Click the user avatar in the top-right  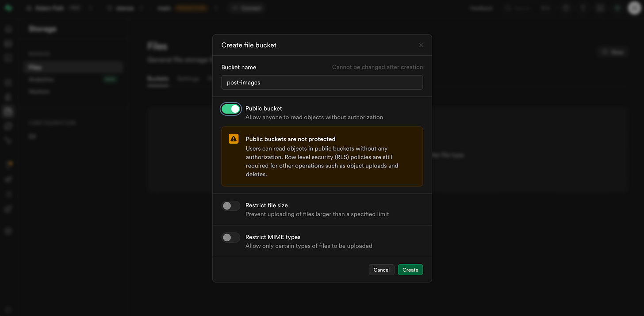click(633, 8)
